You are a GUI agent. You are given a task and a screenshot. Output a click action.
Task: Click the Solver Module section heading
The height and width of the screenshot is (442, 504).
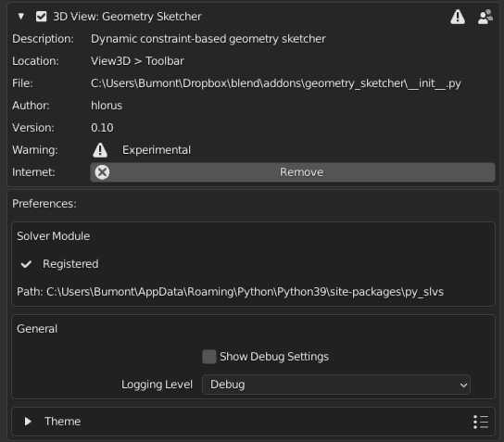[54, 236]
